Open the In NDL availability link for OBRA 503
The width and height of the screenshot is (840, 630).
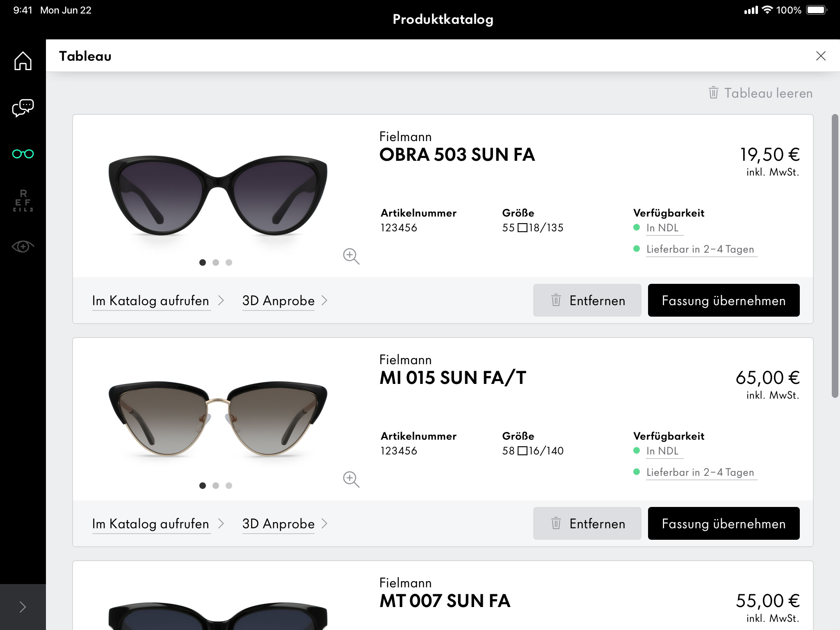(x=663, y=228)
